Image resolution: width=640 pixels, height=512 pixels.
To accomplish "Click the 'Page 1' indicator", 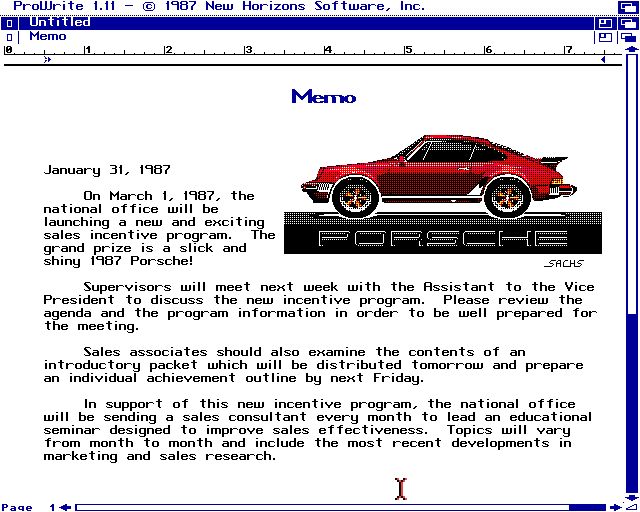I will point(29,507).
